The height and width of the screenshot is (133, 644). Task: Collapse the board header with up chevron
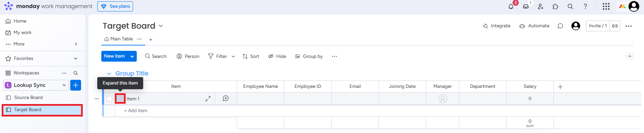[x=629, y=57]
